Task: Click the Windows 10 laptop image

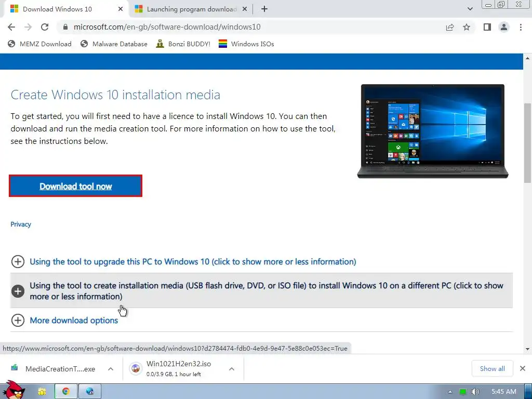Action: click(433, 131)
